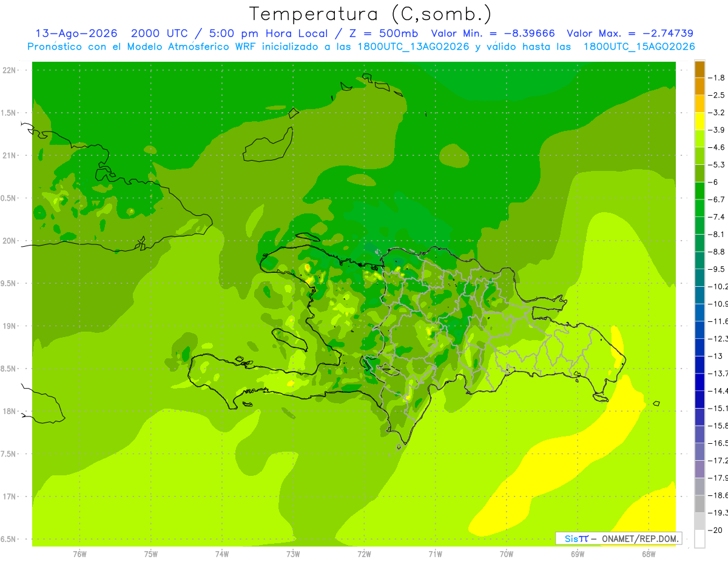Click the longitude label "68W"
This screenshot has height=562, width=728.
tap(649, 554)
